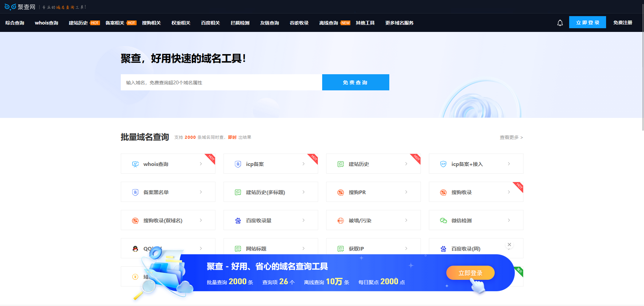
Task: Open 综合查询 nav menu
Action: (x=15, y=23)
